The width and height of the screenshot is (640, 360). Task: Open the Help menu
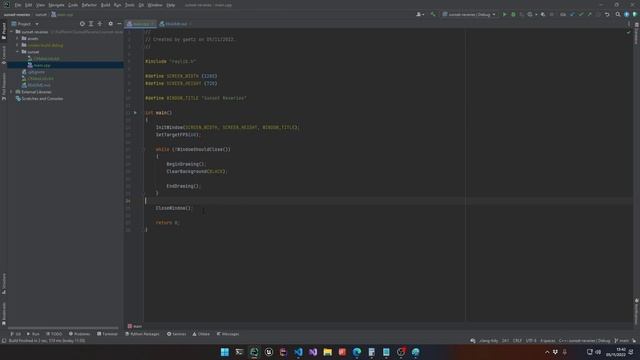coord(171,5)
